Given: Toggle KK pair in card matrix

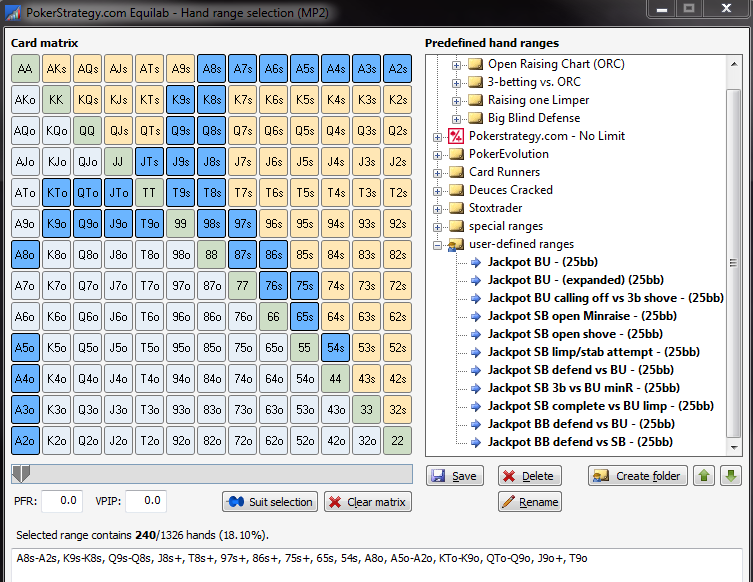Looking at the screenshot, I should (56, 100).
